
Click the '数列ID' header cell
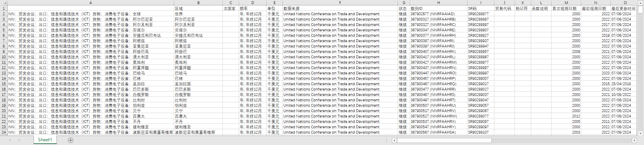(439, 8)
